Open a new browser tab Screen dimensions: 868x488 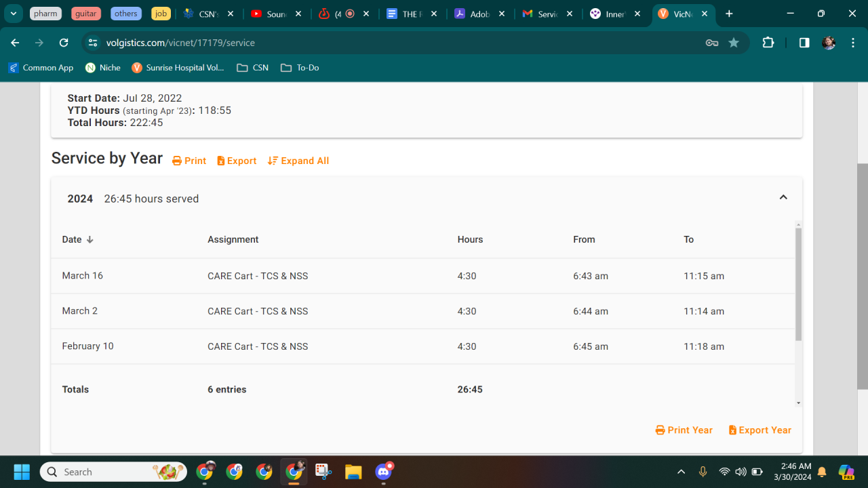(729, 14)
